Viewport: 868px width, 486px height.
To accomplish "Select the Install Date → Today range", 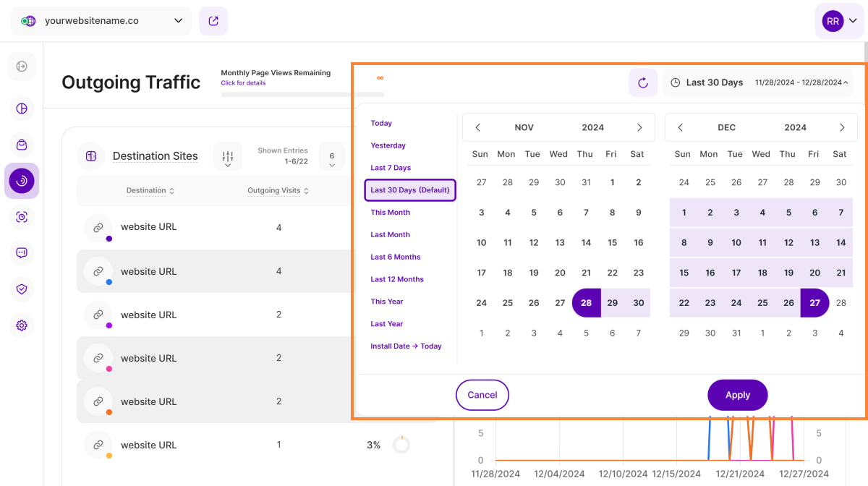I will (x=406, y=346).
